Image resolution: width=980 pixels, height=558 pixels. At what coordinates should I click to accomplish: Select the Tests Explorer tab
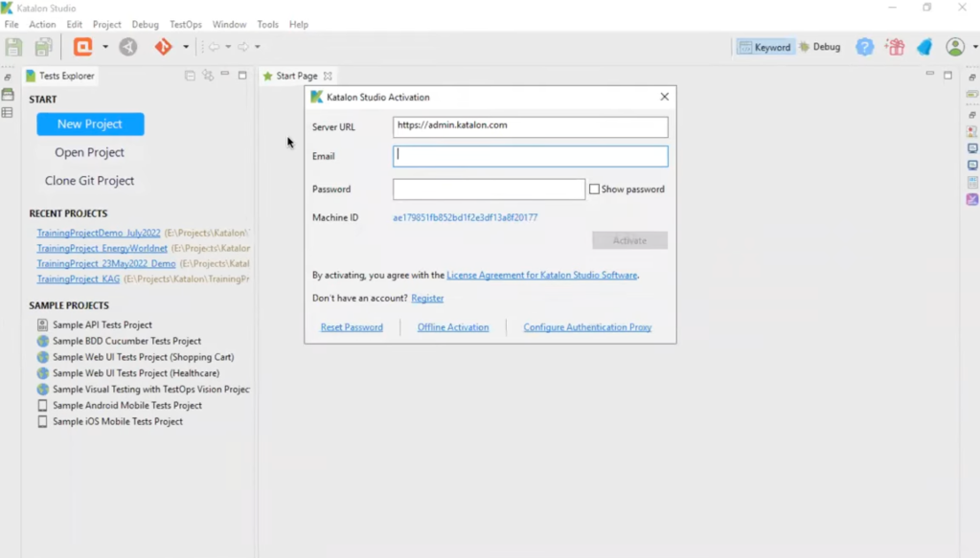coord(60,76)
